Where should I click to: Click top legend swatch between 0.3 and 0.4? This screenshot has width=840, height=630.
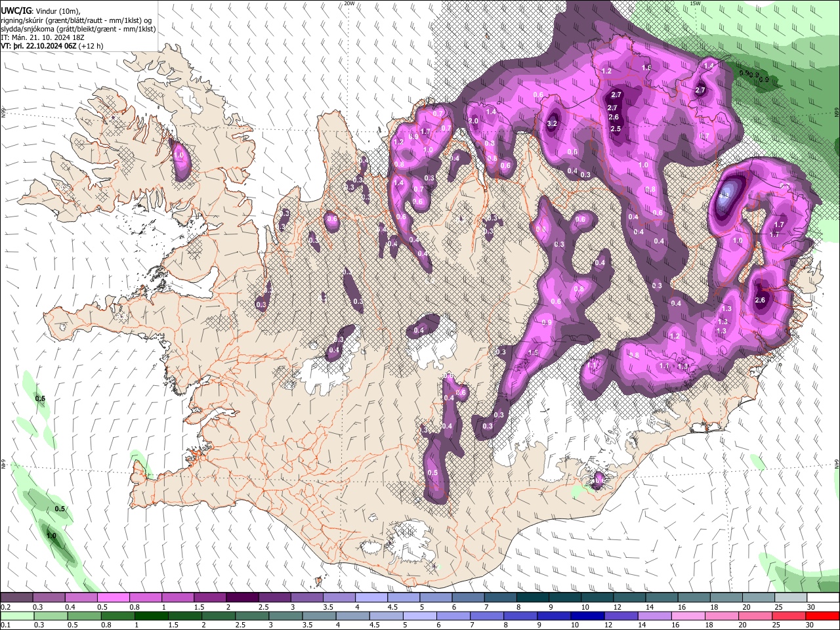(x=49, y=598)
